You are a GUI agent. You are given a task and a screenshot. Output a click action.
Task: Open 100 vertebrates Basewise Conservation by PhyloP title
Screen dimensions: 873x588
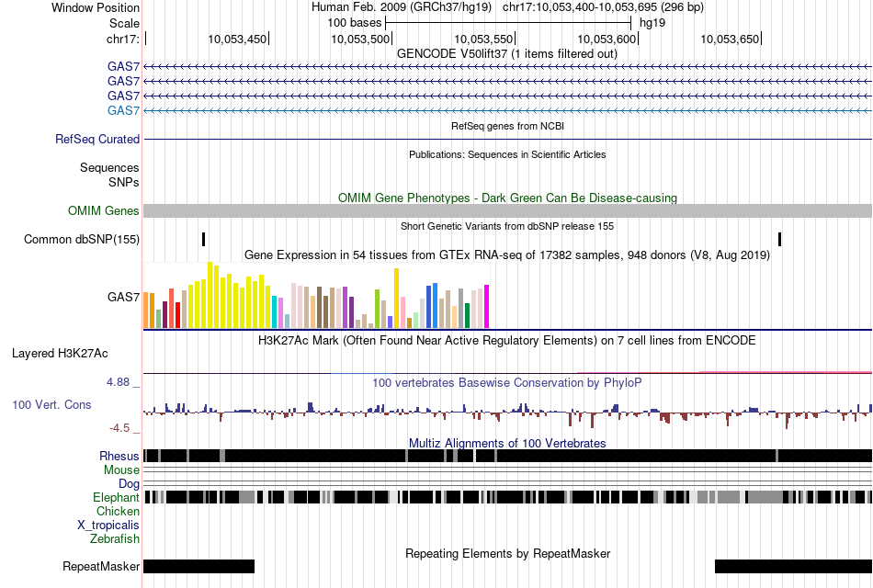pos(507,382)
